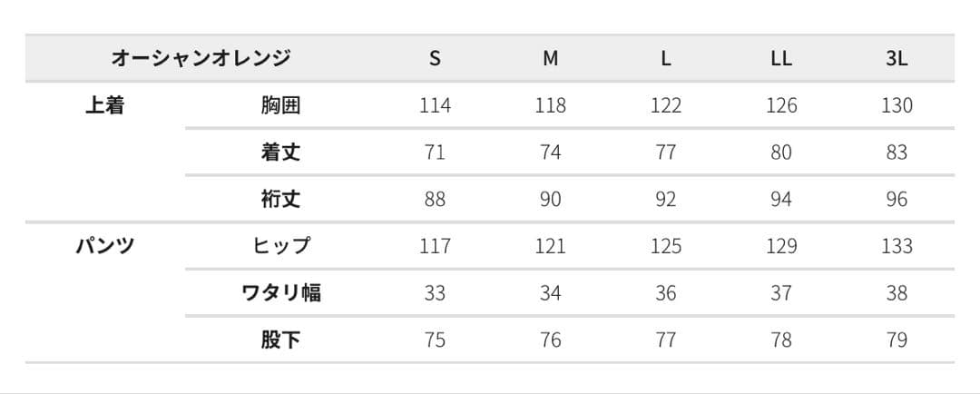The image size is (980, 394).
Task: Select the M size column header
Action: (x=550, y=59)
